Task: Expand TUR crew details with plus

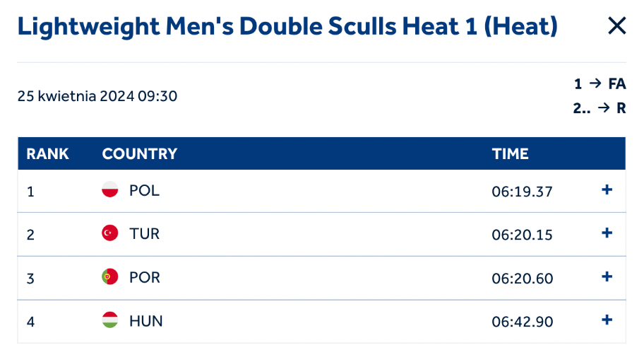Action: 607,233
